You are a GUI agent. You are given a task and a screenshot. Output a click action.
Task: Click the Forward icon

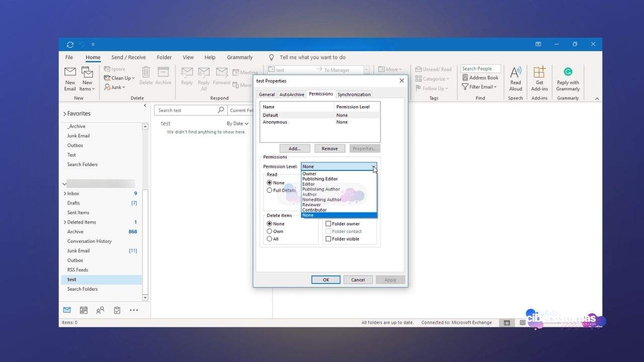(x=221, y=73)
